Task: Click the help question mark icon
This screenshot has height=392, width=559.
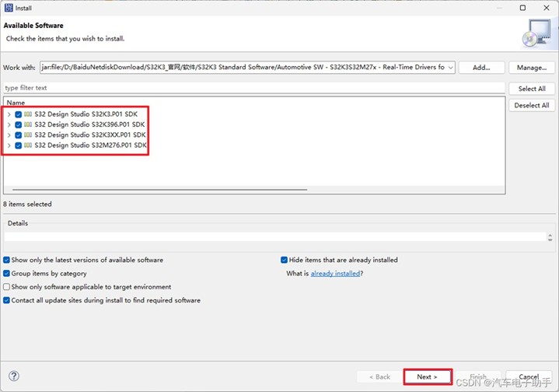Action: (x=14, y=376)
